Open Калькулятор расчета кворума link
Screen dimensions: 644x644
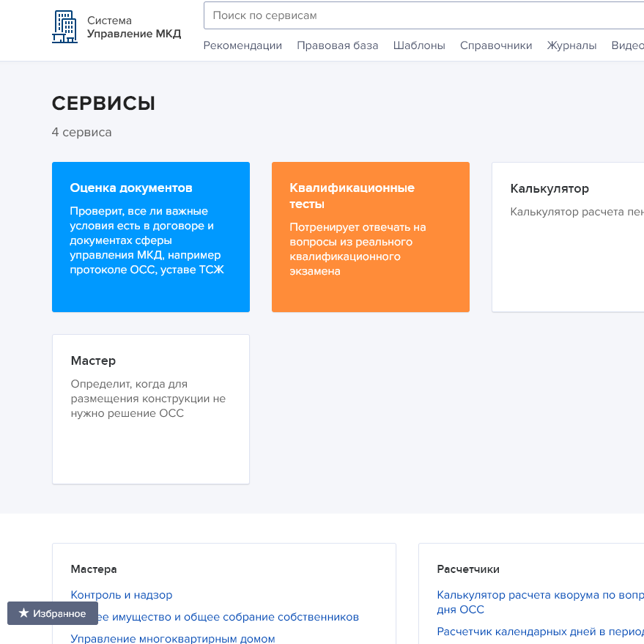click(x=540, y=602)
